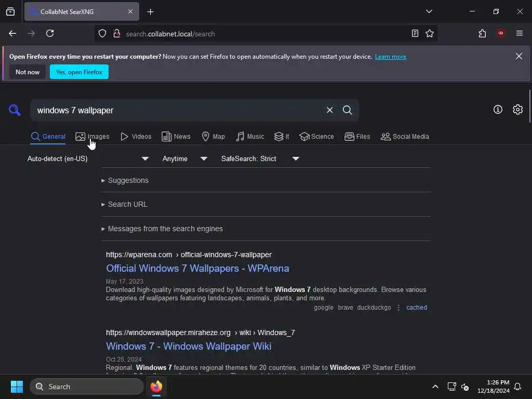Switch to the Social Media tab

click(405, 137)
